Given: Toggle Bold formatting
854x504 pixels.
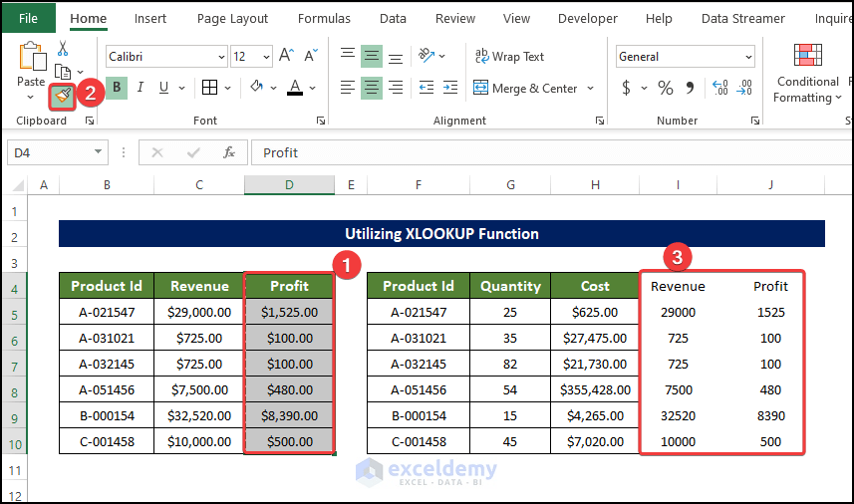Looking at the screenshot, I should [x=117, y=87].
